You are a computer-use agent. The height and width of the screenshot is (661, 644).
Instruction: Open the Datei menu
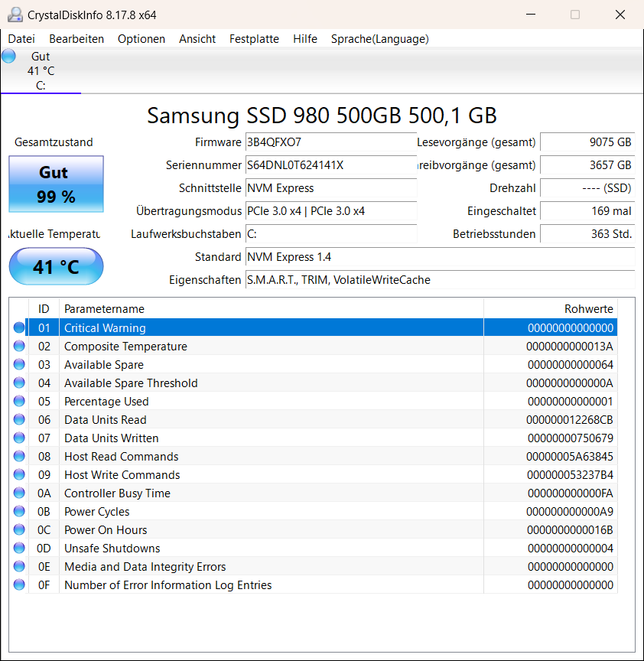[21, 39]
